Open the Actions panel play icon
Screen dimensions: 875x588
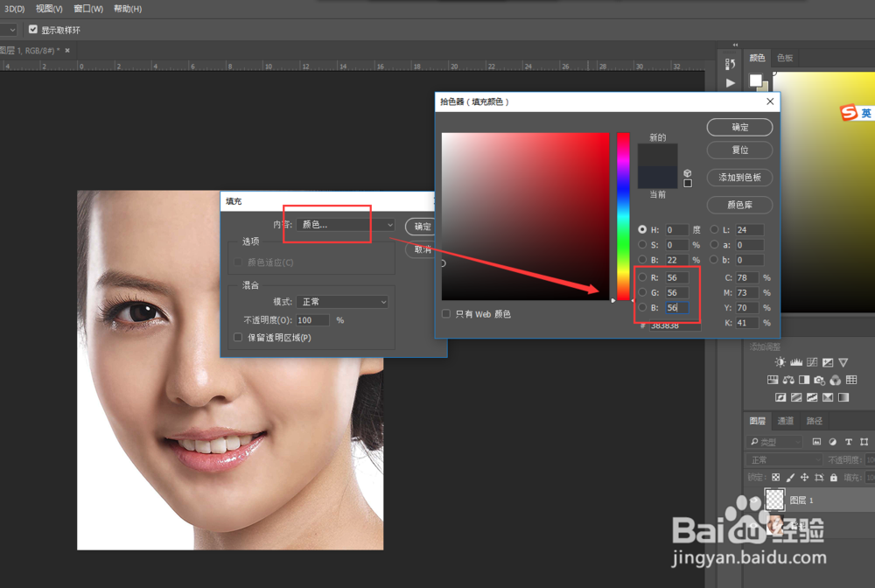pyautogui.click(x=731, y=83)
